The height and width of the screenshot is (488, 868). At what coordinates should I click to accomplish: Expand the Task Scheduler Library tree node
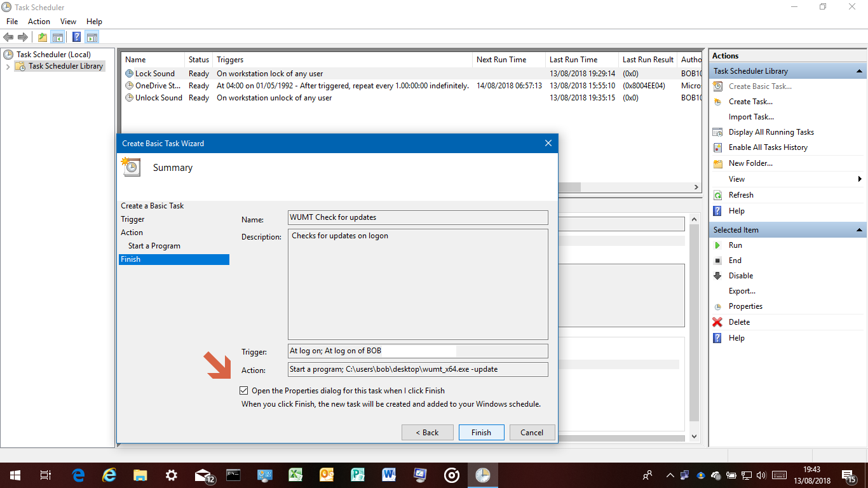(x=8, y=67)
